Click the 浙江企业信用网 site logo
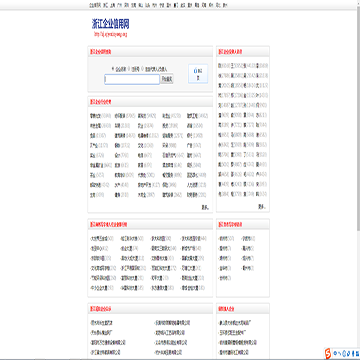The height and width of the screenshot is (360, 360). 110,24
